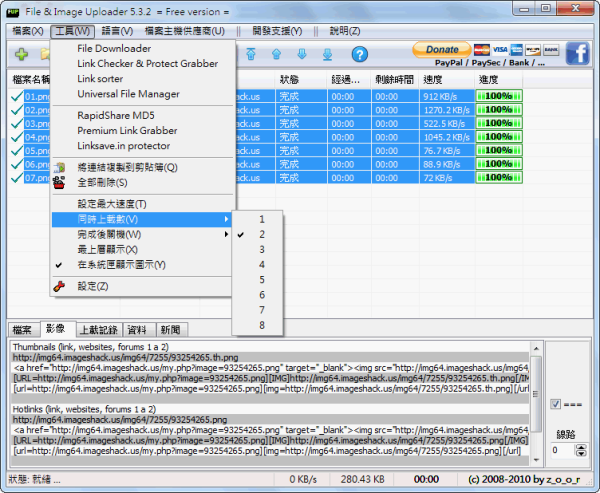Screen dimensions: 600x493
Task: Expand the 同時上載數(V) submenu
Action: 142,219
